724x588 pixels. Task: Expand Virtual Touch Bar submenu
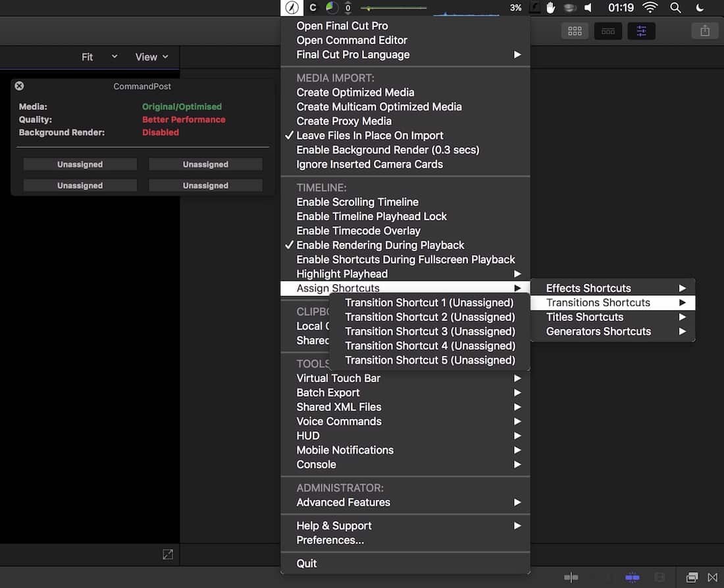(x=405, y=378)
